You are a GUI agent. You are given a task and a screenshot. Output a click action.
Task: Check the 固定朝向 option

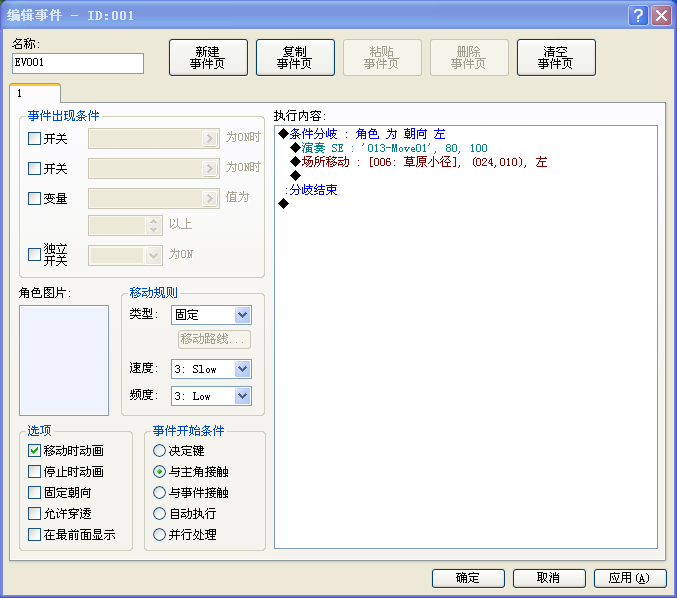point(34,493)
